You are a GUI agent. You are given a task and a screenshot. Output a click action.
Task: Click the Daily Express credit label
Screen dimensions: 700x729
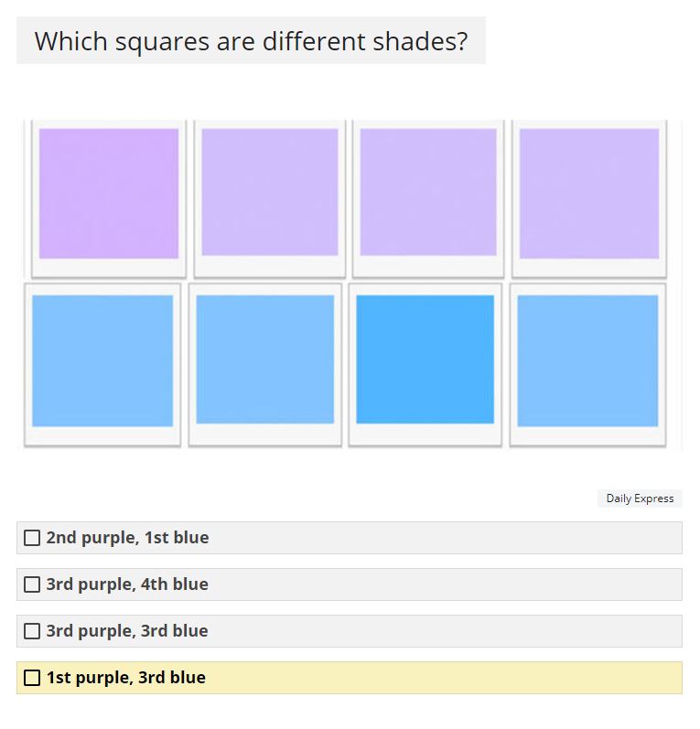(x=640, y=499)
